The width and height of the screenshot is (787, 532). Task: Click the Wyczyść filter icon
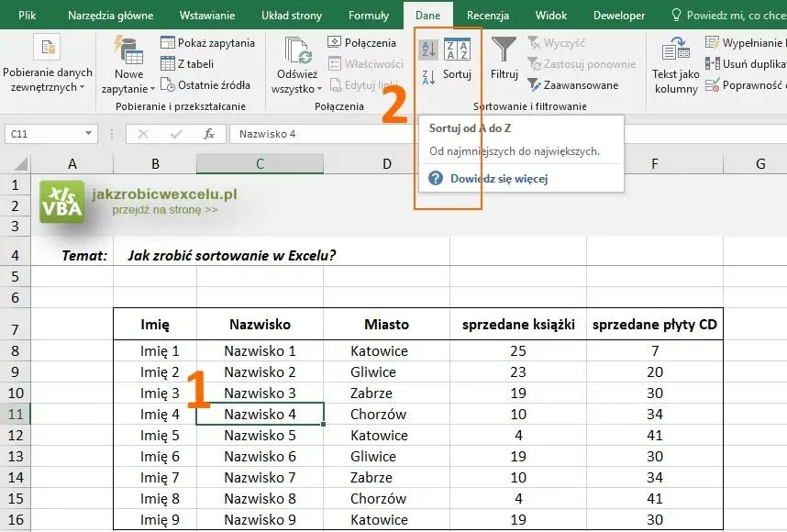coord(534,43)
